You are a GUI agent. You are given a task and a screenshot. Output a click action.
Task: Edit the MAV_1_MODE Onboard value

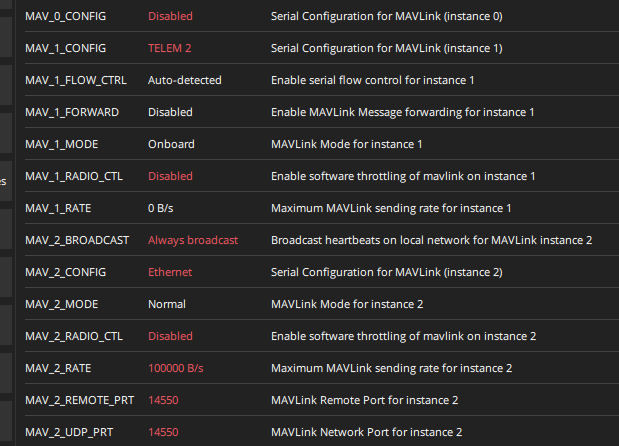point(171,144)
